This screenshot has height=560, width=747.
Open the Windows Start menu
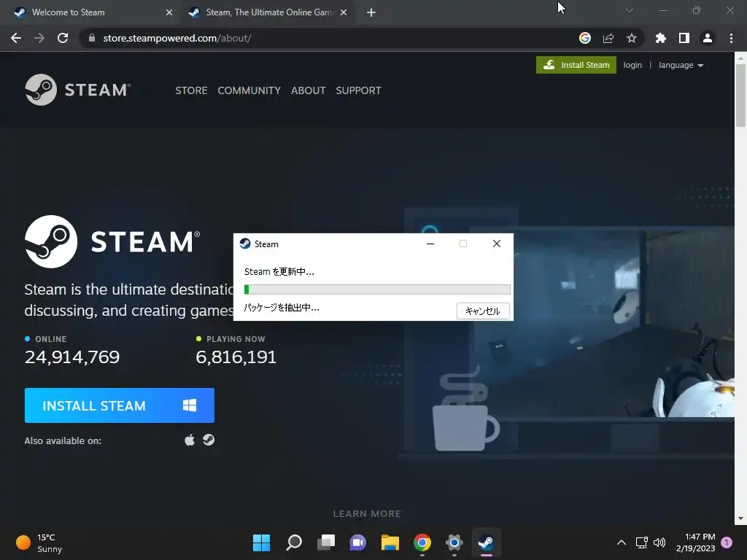[x=261, y=542]
